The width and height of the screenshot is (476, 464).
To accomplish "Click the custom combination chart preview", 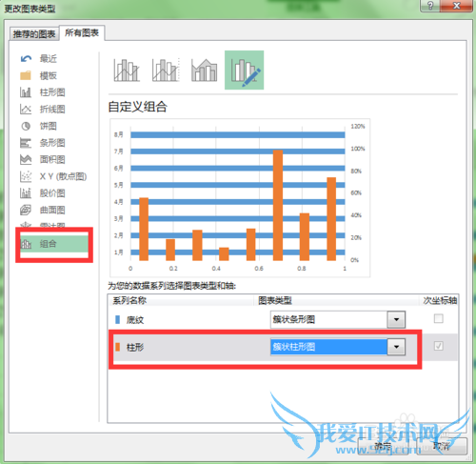I will pos(240,198).
